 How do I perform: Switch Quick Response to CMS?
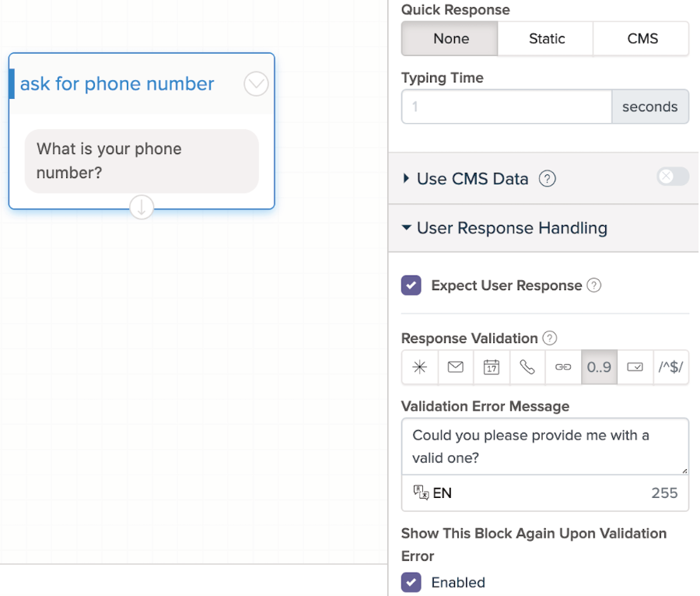pos(642,39)
